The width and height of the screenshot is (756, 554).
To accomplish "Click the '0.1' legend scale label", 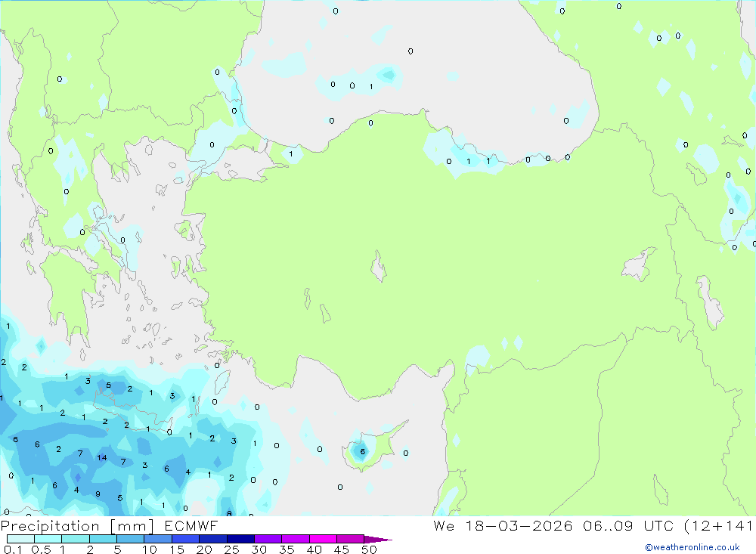I will [x=13, y=549].
